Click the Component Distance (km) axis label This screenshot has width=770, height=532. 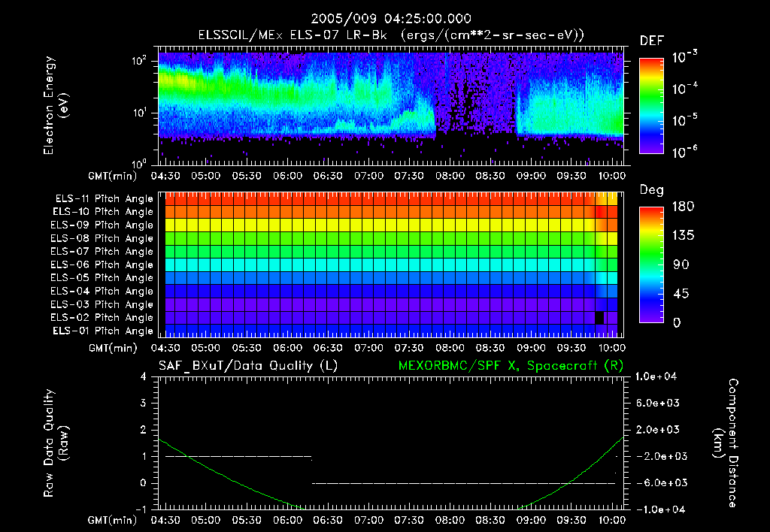pyautogui.click(x=726, y=443)
